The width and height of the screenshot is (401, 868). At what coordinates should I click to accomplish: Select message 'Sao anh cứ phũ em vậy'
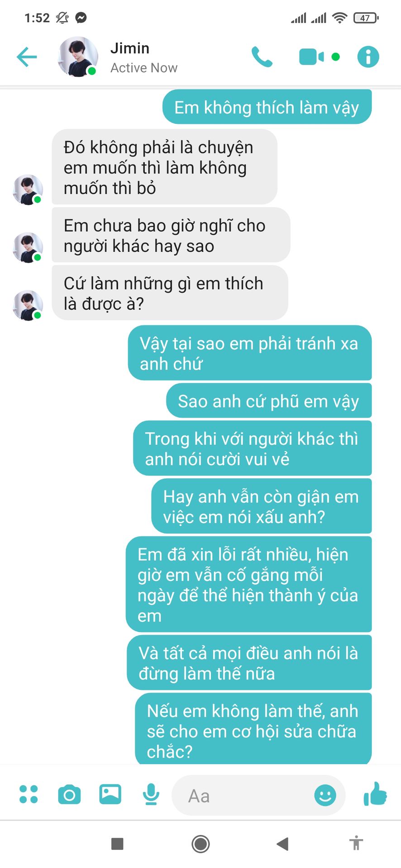click(x=269, y=401)
